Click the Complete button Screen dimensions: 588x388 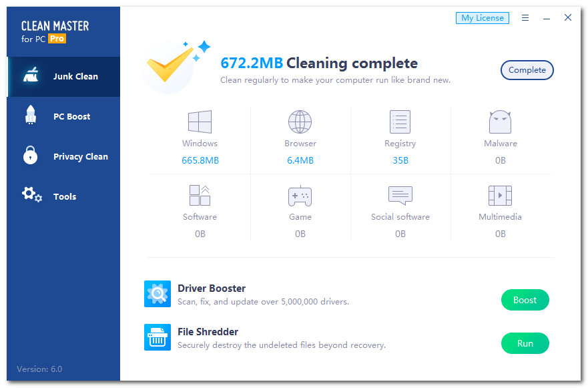click(527, 70)
